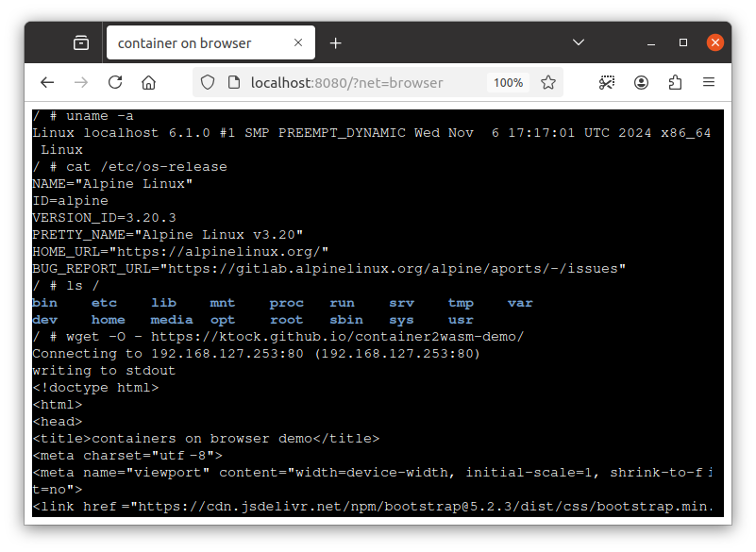
Task: Click the 'usr' directory name
Action: [461, 320]
